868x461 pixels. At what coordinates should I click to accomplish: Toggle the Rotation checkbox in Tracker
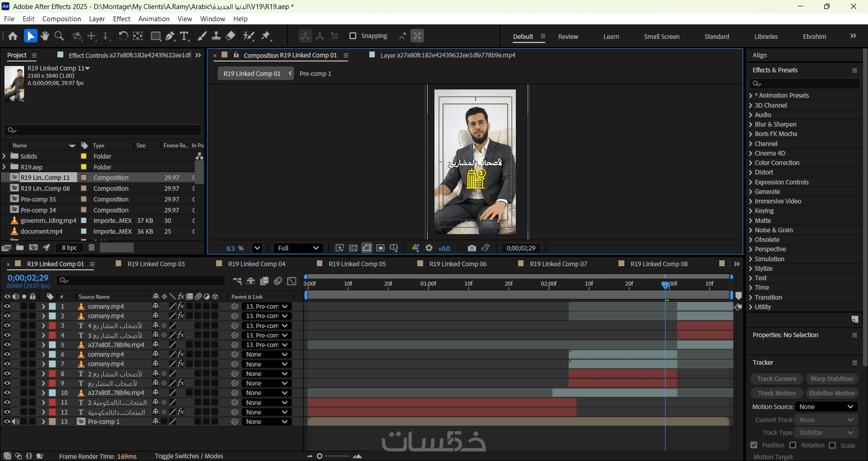point(793,445)
